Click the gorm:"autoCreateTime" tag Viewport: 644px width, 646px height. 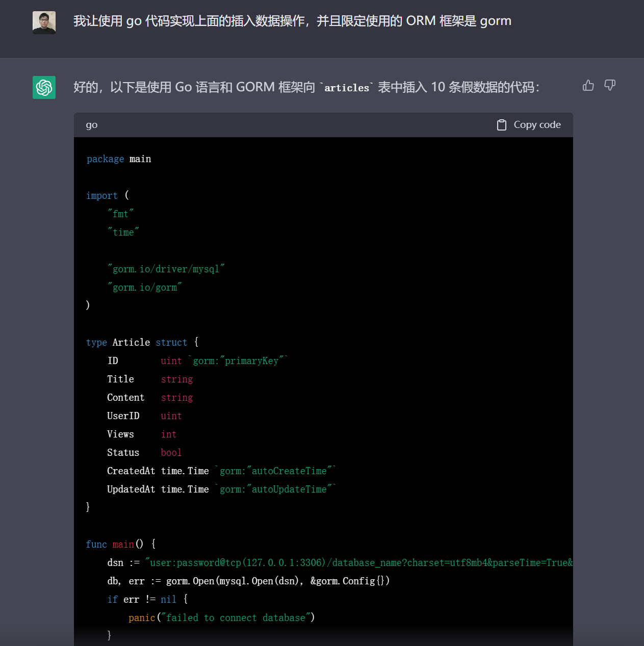pos(276,471)
